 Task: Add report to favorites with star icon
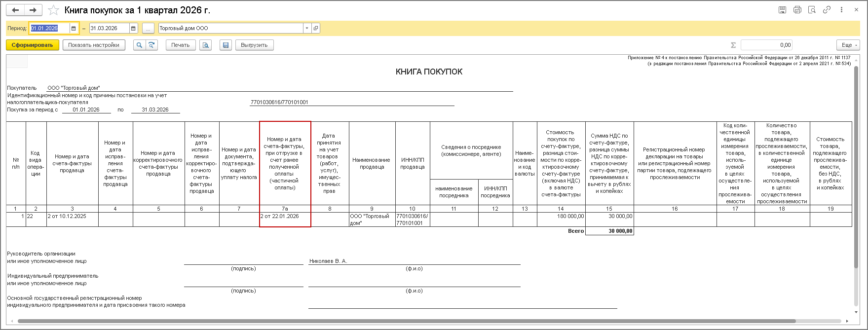54,10
